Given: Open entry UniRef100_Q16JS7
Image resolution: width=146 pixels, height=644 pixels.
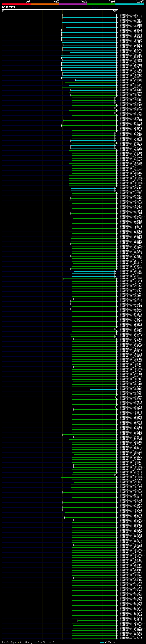Looking at the screenshot, I should (131, 115).
